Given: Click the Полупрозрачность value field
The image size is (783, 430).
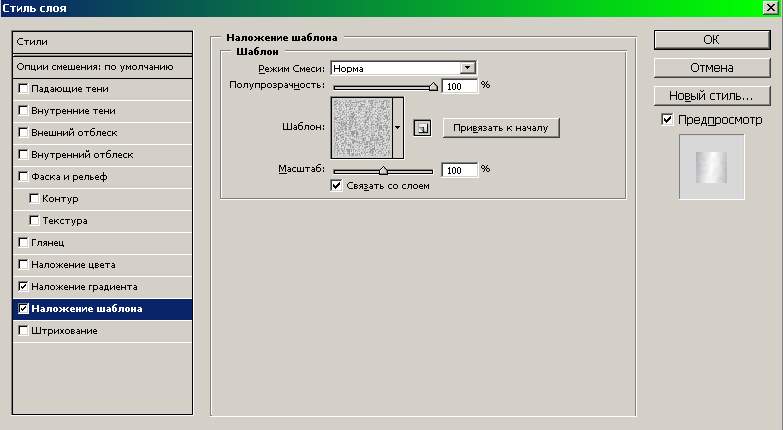Looking at the screenshot, I should 460,86.
